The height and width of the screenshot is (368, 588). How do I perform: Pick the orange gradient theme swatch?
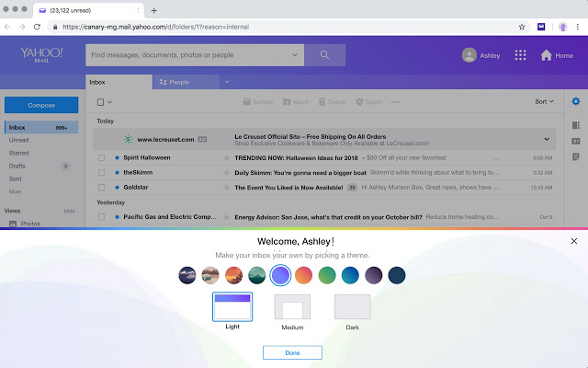click(305, 274)
